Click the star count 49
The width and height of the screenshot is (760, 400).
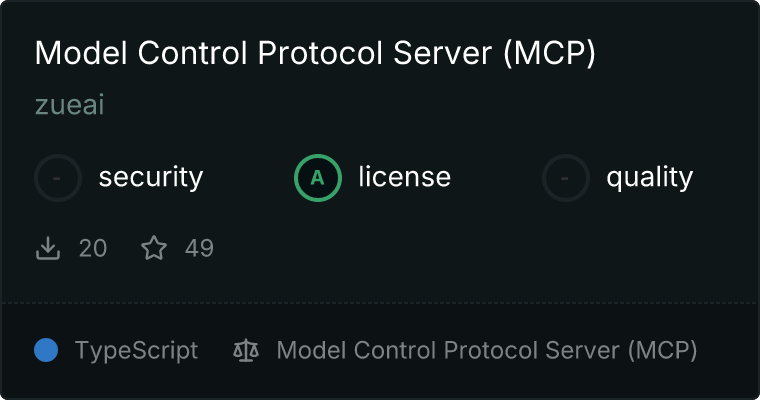point(199,248)
